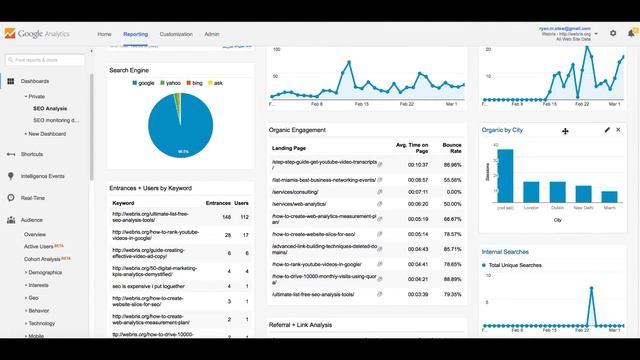
Task: Click the Landing Page column header
Action: click(289, 148)
